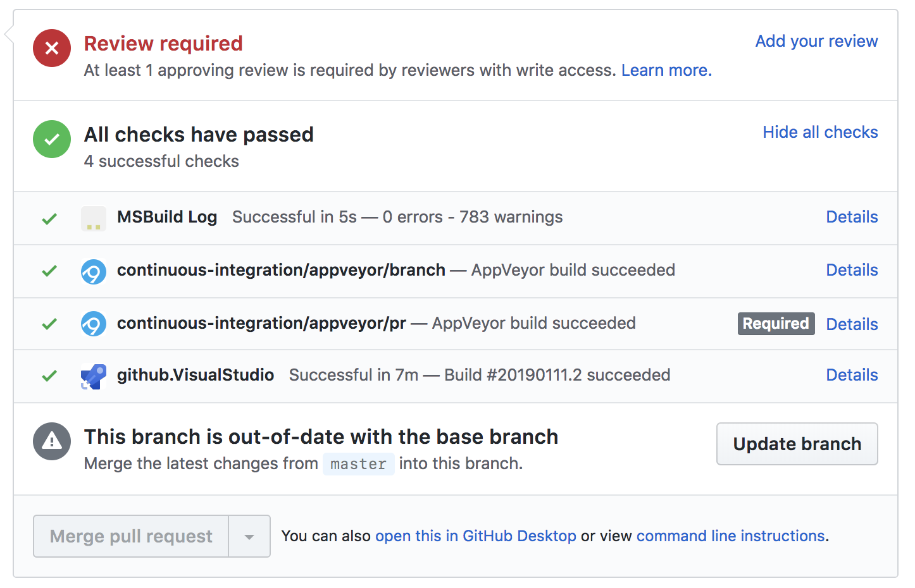915x588 pixels.
Task: Open this in GitHub Desktop link
Action: pos(476,536)
